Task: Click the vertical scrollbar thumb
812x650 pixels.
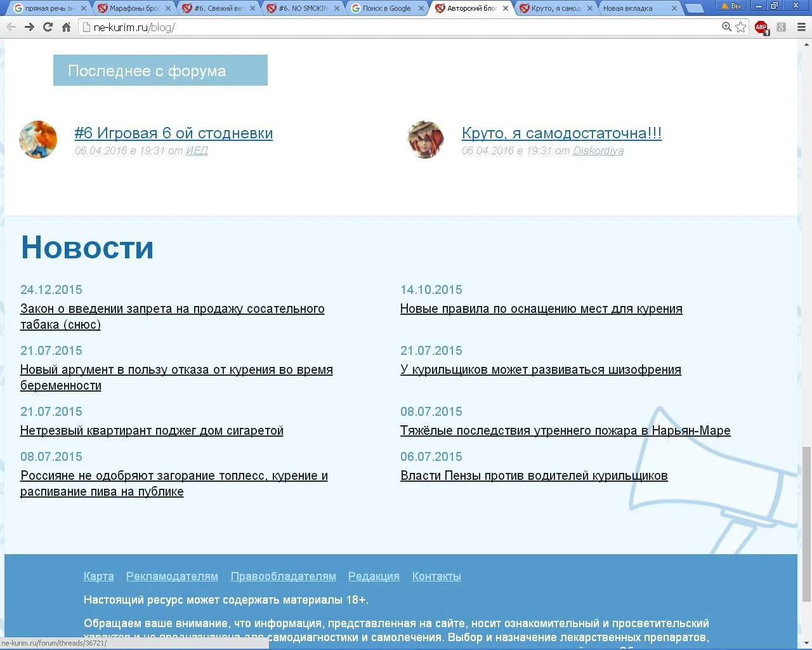Action: click(x=806, y=524)
